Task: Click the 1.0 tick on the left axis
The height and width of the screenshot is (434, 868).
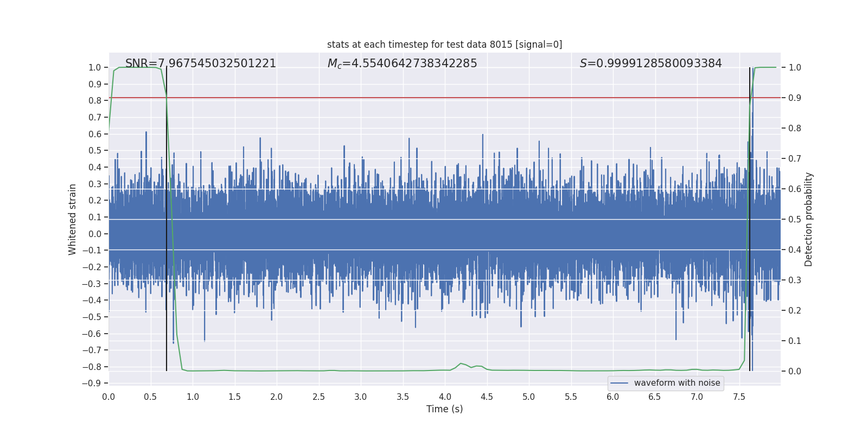Action: [x=94, y=67]
